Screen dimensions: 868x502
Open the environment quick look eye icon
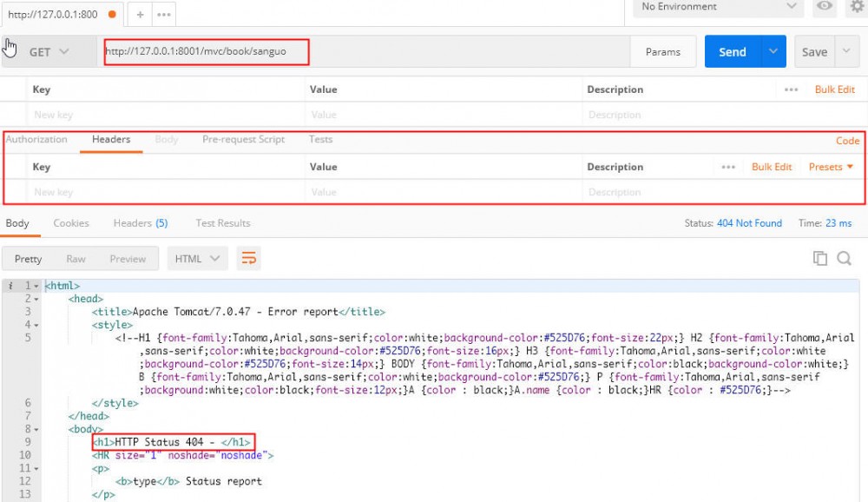click(x=824, y=7)
